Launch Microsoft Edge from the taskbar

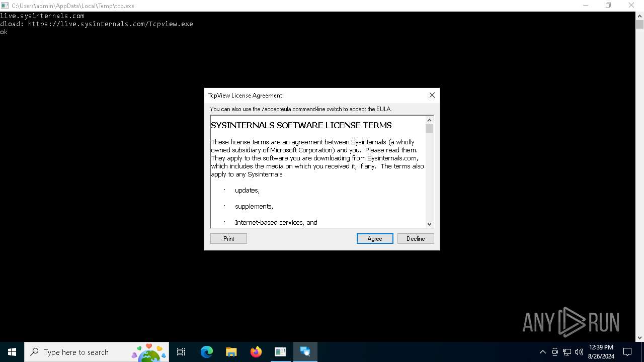206,352
